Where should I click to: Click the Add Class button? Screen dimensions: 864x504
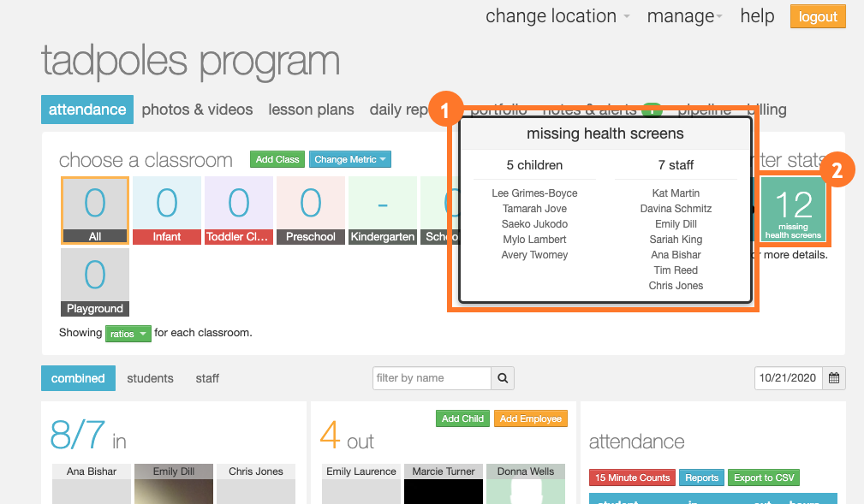click(277, 159)
